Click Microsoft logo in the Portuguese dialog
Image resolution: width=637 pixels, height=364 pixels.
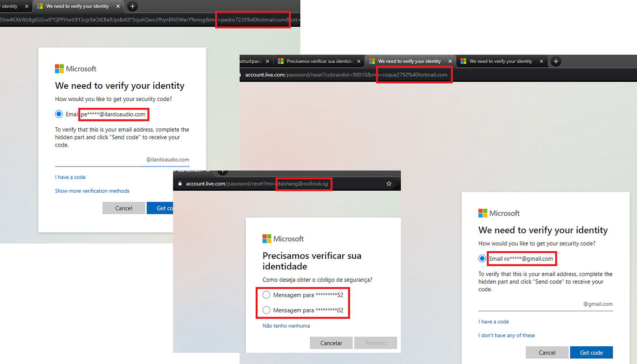pyautogui.click(x=283, y=238)
